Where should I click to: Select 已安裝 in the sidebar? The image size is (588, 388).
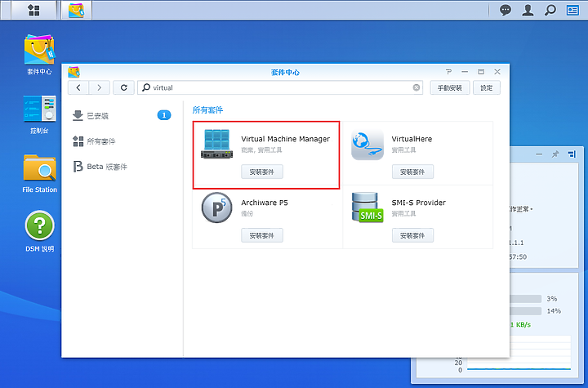[122, 115]
